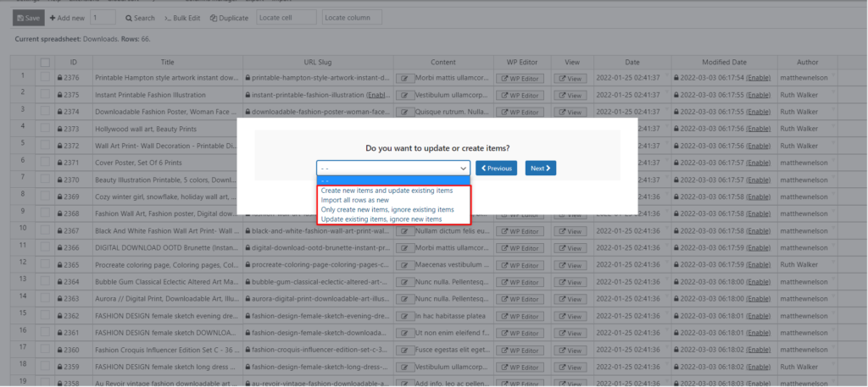This screenshot has height=387, width=868.
Task: Check the row checkbox for ID 2366
Action: point(46,247)
